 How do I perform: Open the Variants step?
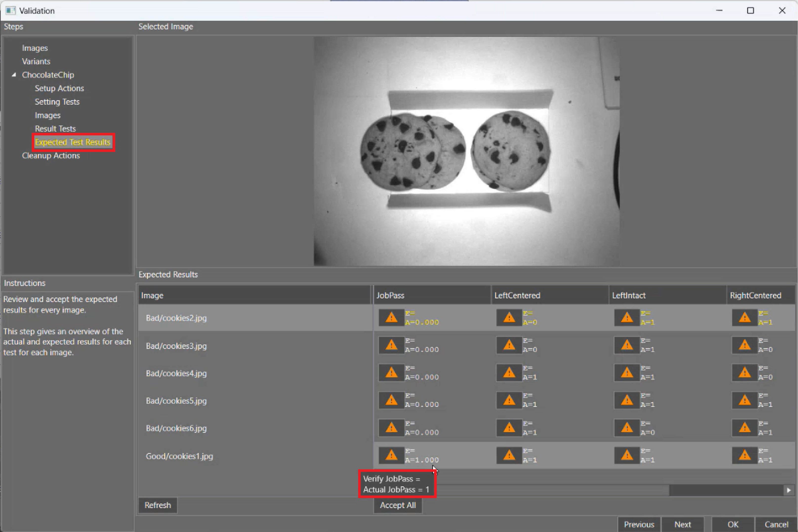point(36,61)
